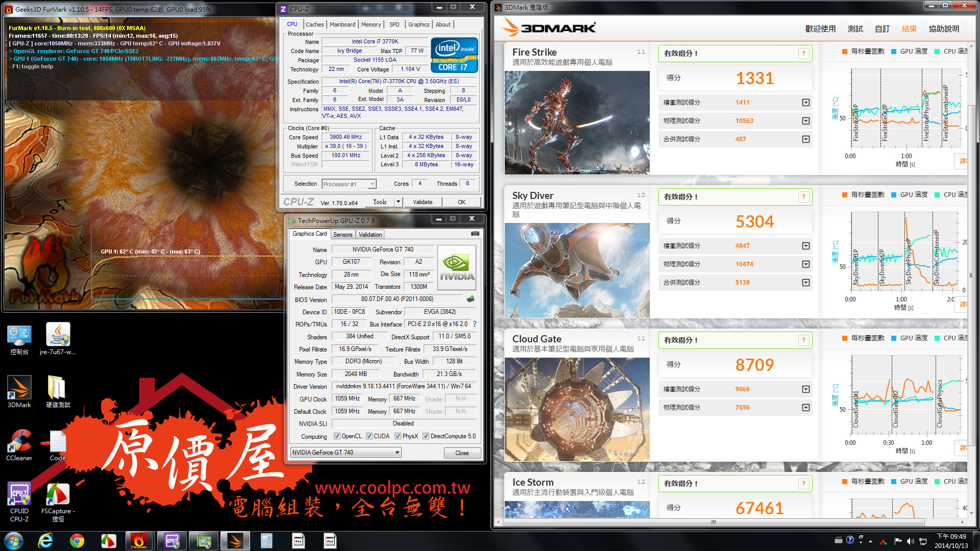Viewport: 980px width, 551px height.
Task: Open 3DMark 歡迎使用 page
Action: (x=820, y=29)
